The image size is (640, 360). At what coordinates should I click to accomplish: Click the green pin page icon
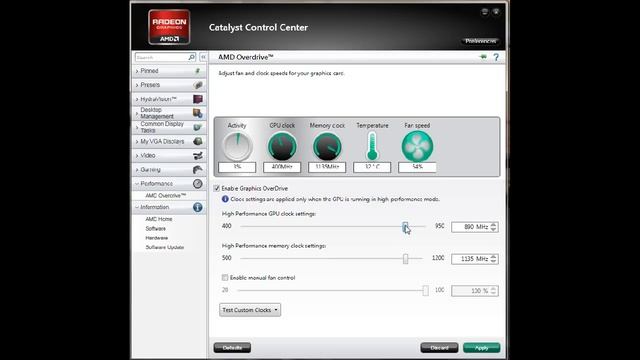483,57
